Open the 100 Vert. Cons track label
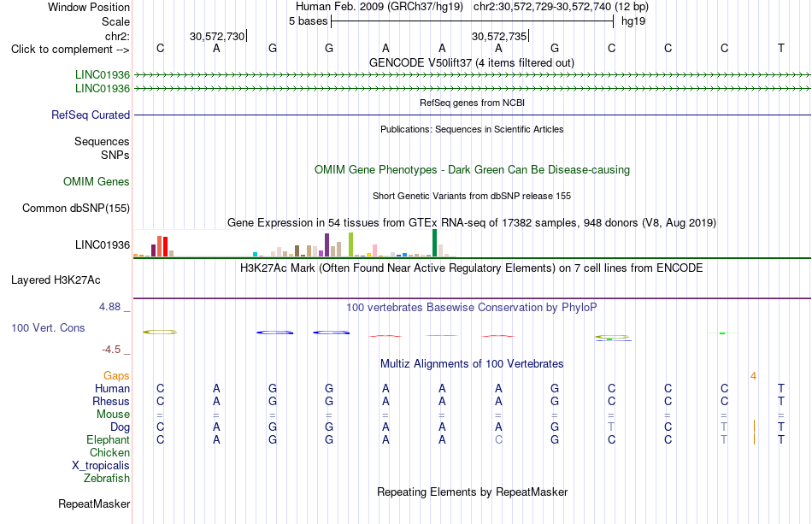The image size is (812, 524). click(48, 327)
